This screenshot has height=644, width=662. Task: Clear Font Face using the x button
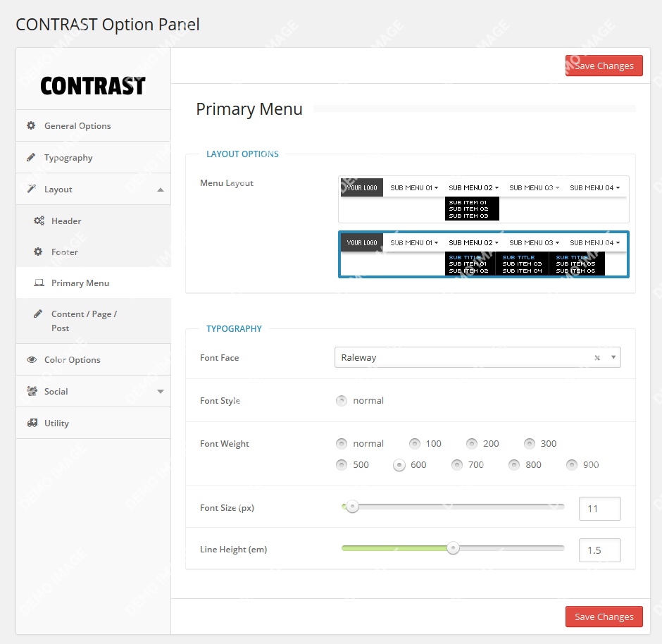(596, 357)
